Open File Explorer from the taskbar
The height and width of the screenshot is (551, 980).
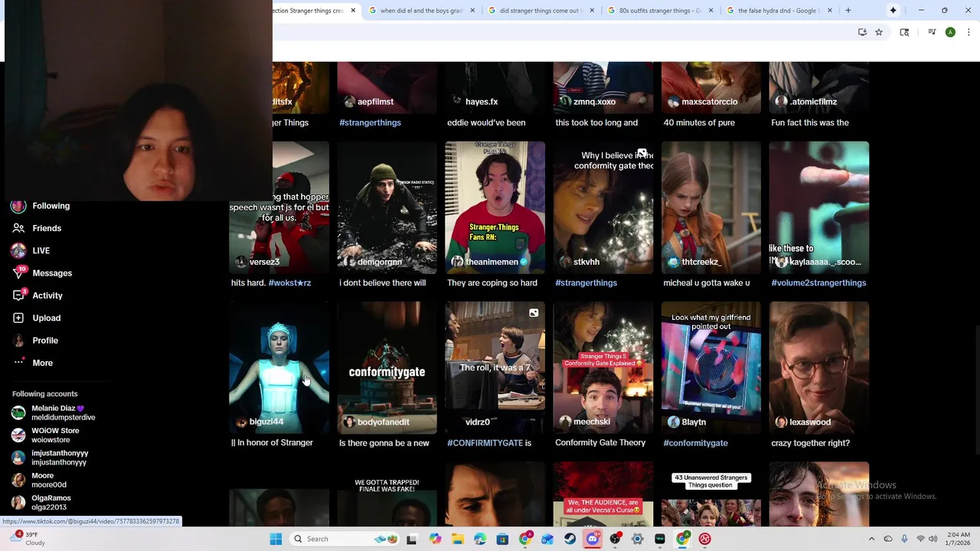click(457, 539)
